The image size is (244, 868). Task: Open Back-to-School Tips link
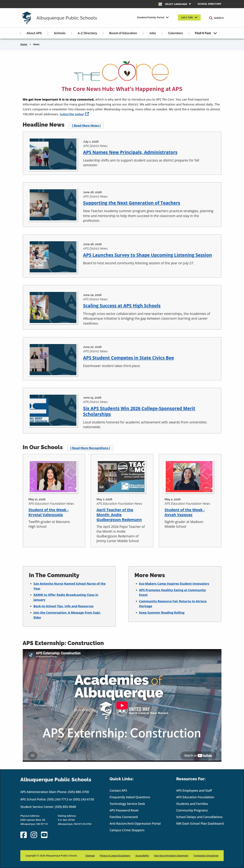coord(63,606)
